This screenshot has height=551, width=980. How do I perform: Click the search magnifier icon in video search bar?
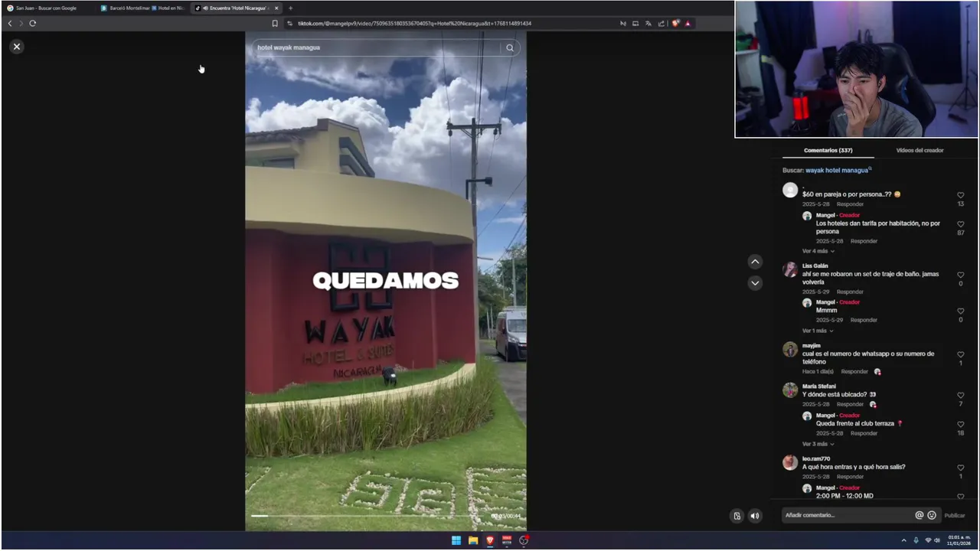tap(510, 47)
